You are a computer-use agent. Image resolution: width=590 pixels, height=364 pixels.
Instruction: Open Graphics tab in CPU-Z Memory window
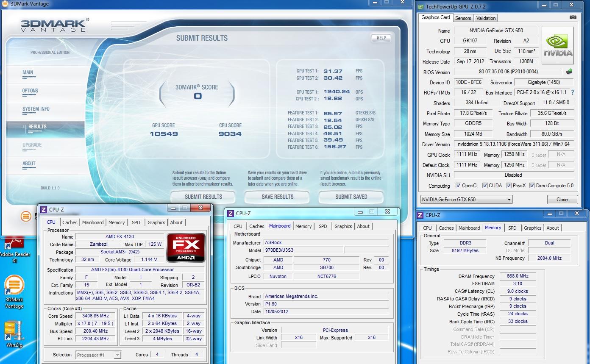533,228
